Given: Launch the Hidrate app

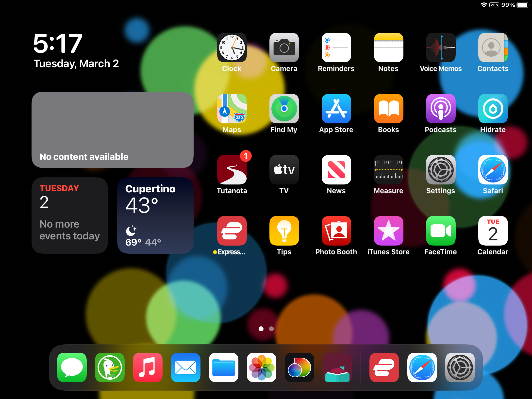Looking at the screenshot, I should [493, 109].
